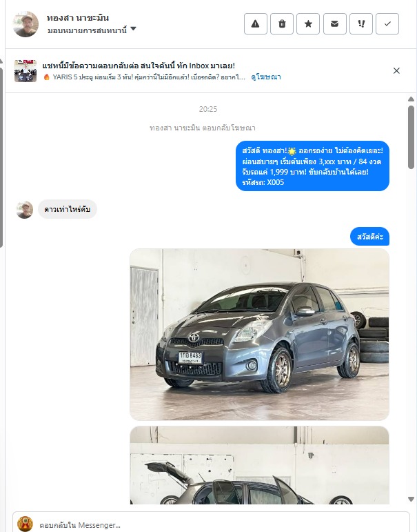Screen dimensions: 417x532
Task: Expand the มอบหมายการสนทนานี้ dropdown arrow
Action: pos(134,29)
